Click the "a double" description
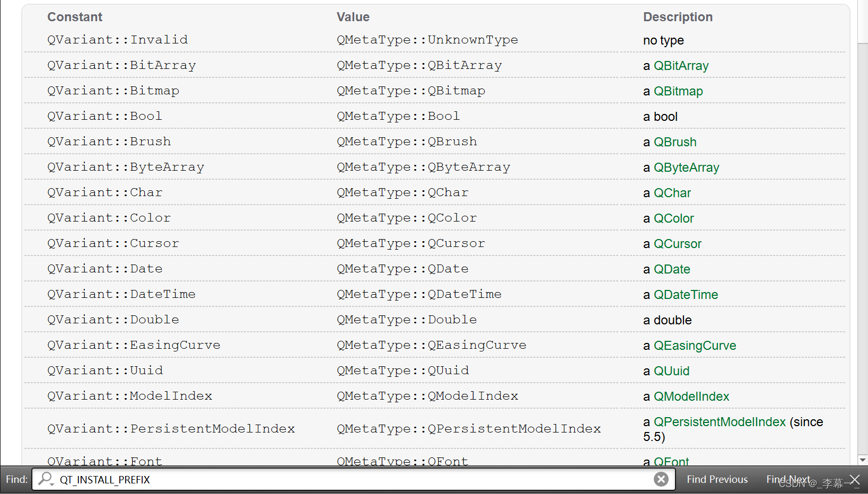Image resolution: width=868 pixels, height=494 pixels. pyautogui.click(x=667, y=320)
